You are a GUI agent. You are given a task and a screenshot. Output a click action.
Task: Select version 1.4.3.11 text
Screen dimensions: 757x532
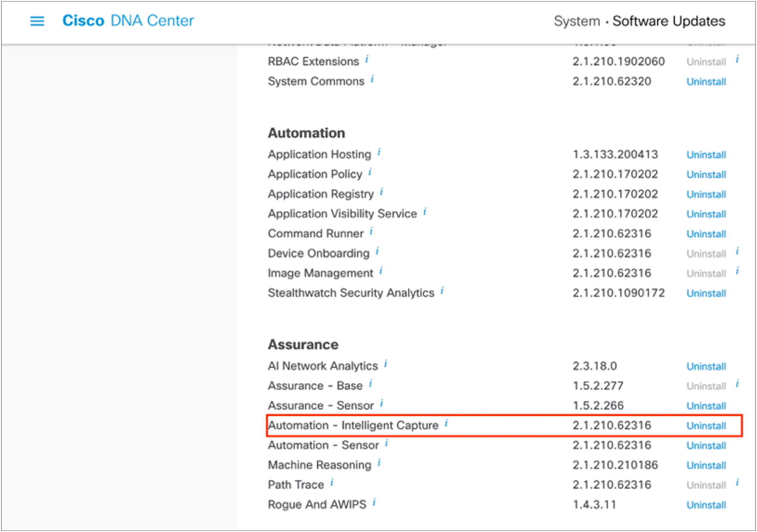coord(594,505)
